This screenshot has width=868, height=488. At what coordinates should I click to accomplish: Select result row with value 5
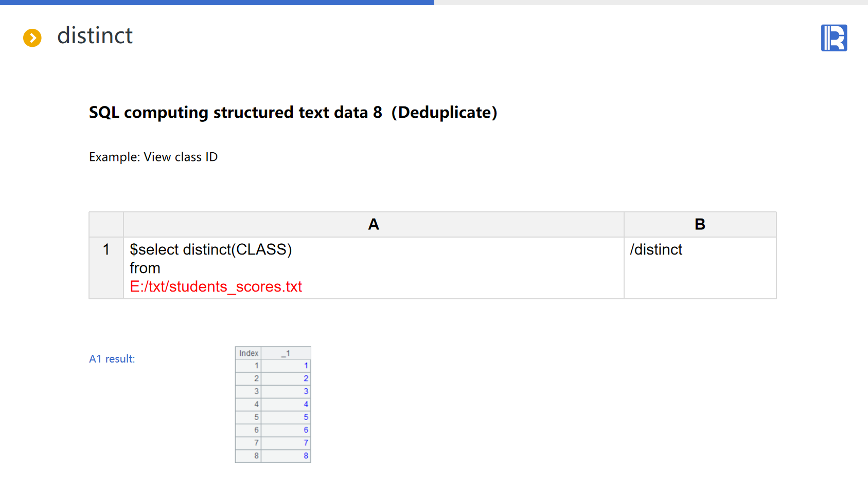(x=286, y=417)
